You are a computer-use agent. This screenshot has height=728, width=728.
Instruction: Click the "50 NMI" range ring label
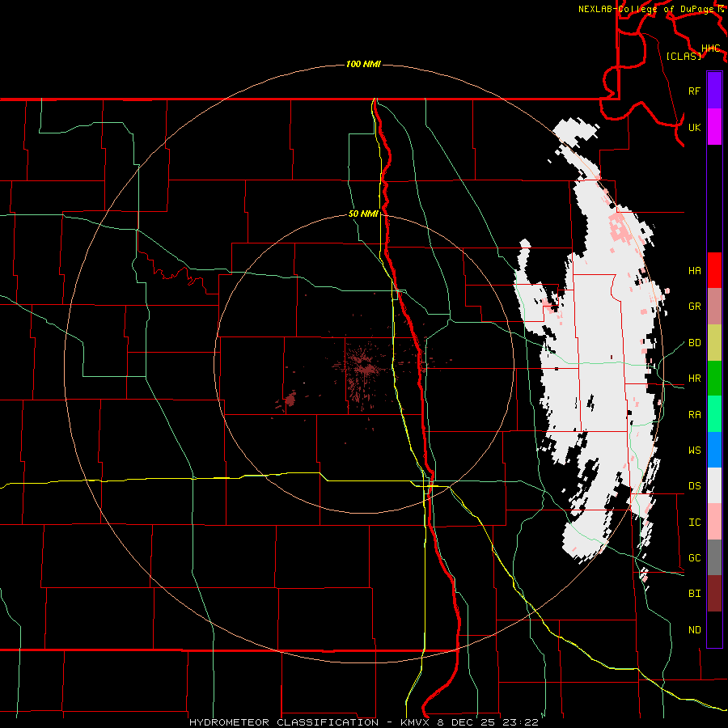tap(363, 214)
